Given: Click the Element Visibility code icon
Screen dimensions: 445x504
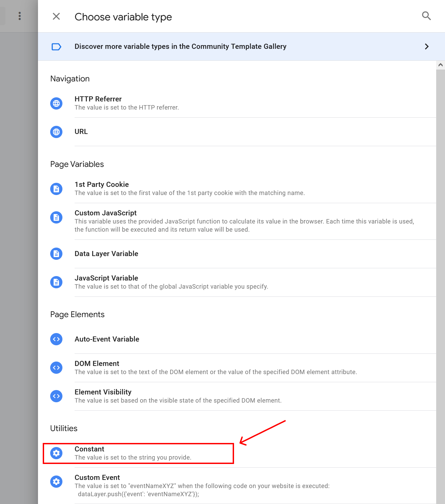Looking at the screenshot, I should (x=56, y=396).
